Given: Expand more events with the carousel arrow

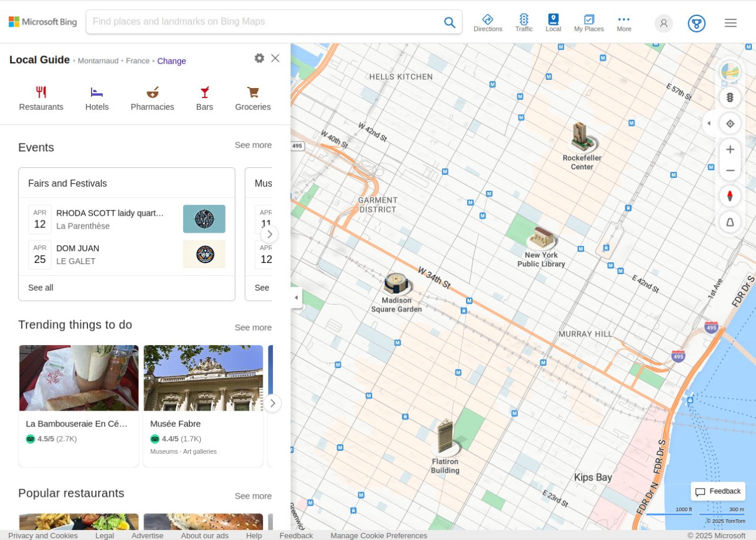Looking at the screenshot, I should (269, 235).
